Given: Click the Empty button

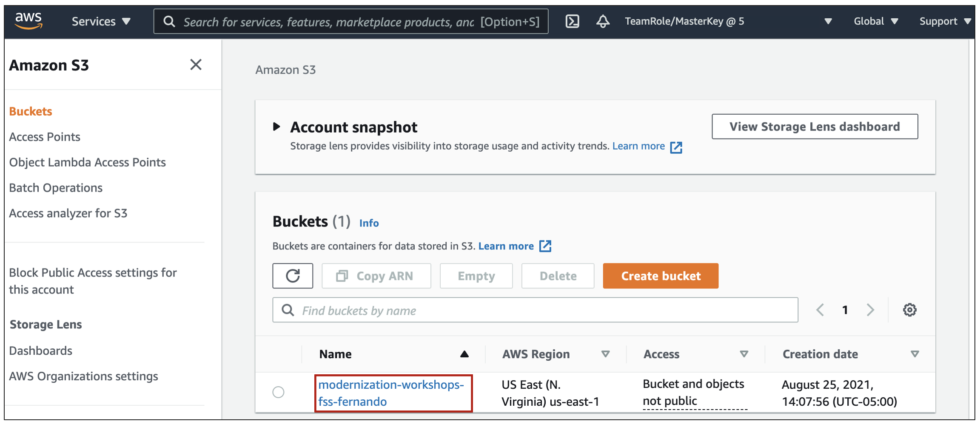Looking at the screenshot, I should (x=476, y=276).
